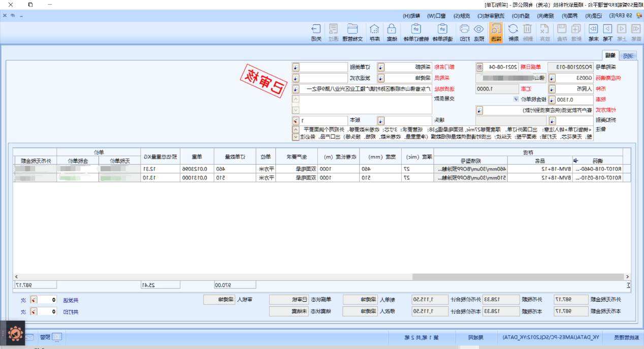Open the 单据日期 calendar picker
Viewport: 644px width, 349px height.
479,67
